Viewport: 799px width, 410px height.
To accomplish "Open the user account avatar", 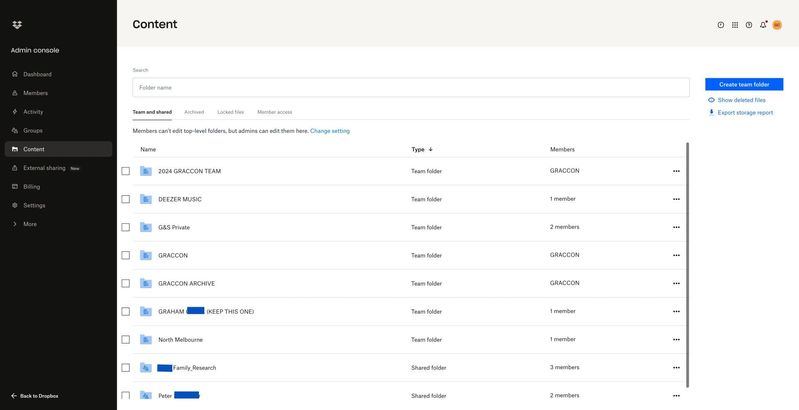I will pyautogui.click(x=777, y=25).
